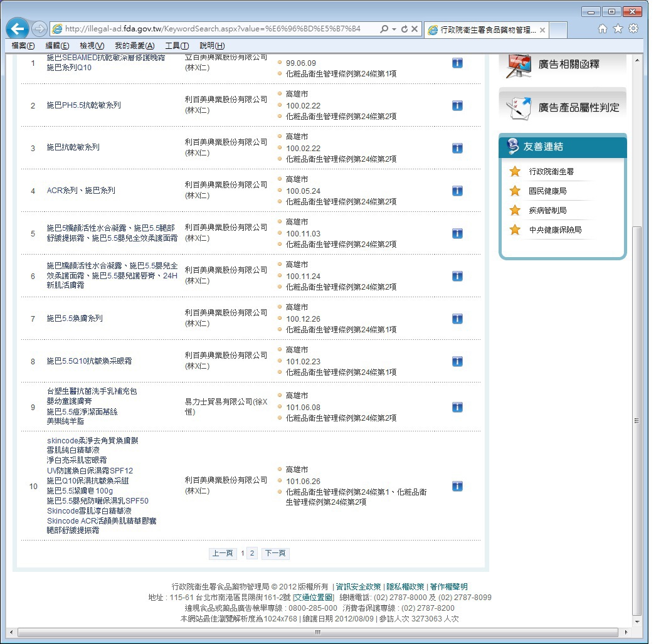The height and width of the screenshot is (644, 661).
Task: Open 疾病管制局 friendly link
Action: [547, 210]
